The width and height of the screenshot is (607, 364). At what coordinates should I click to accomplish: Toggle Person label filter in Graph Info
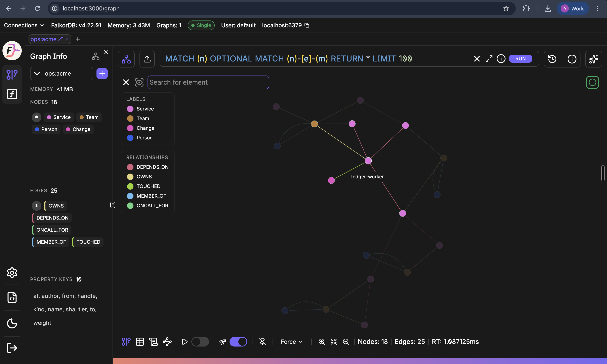pyautogui.click(x=46, y=129)
